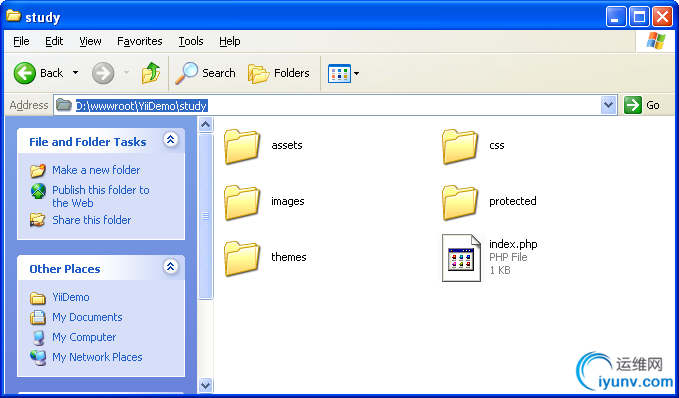Open the Help menu
Image resolution: width=679 pixels, height=398 pixels.
click(230, 41)
